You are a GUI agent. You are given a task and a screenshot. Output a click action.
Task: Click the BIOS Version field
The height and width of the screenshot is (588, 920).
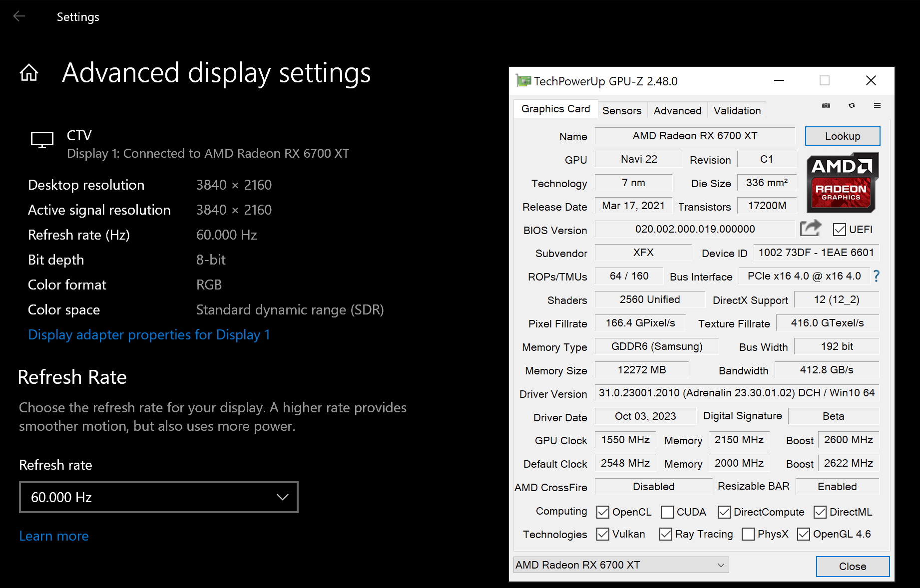[x=695, y=229]
